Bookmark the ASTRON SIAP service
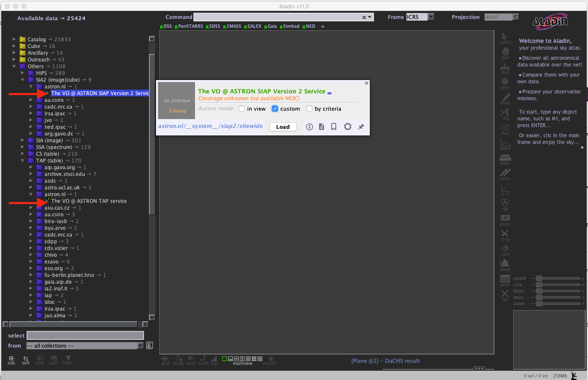The image size is (588, 380). pyautogui.click(x=334, y=127)
